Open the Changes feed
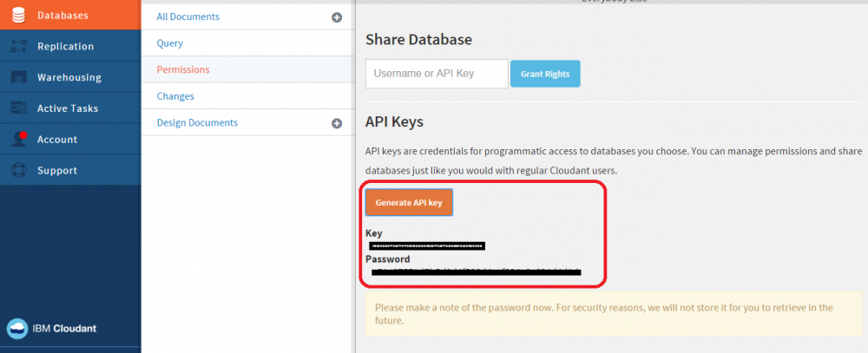Image resolution: width=868 pixels, height=353 pixels. coord(175,96)
